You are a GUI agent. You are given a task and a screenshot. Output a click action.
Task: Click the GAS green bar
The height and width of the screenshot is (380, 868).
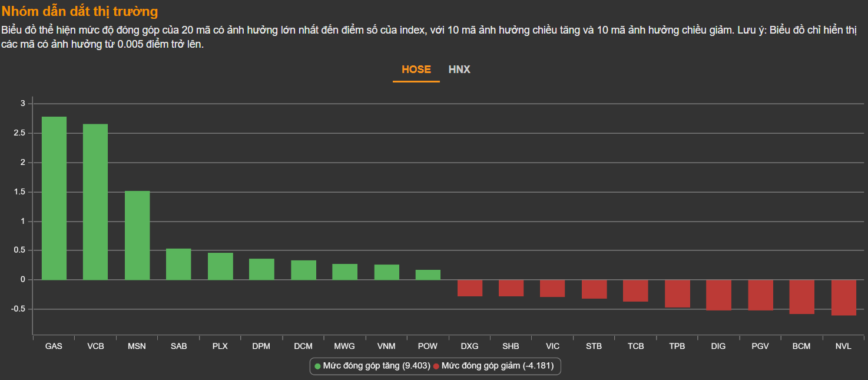(x=54, y=198)
